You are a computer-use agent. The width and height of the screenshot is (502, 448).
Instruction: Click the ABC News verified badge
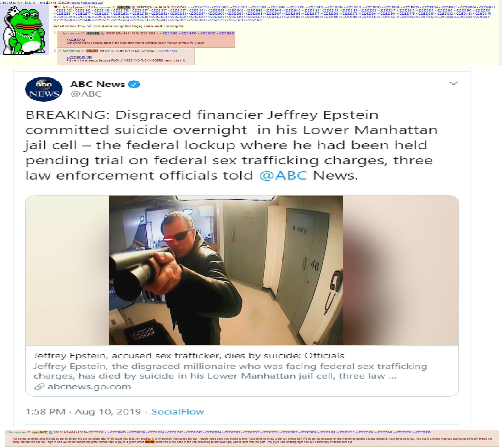coord(134,84)
